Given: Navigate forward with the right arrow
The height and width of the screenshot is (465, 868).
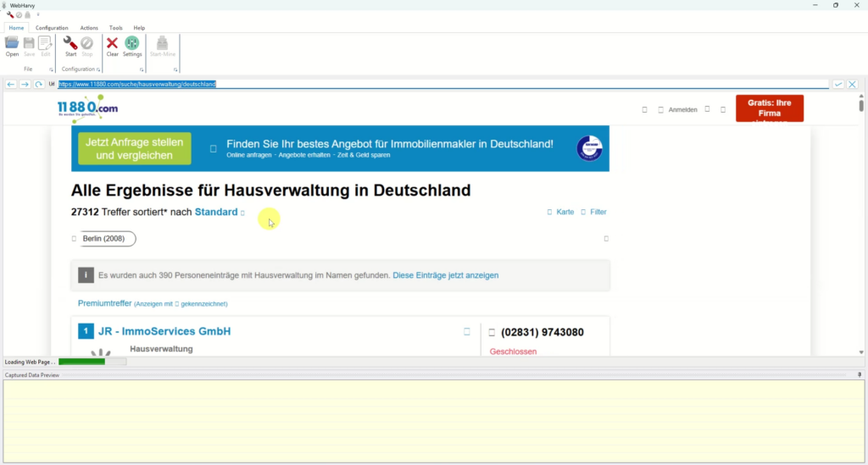Looking at the screenshot, I should [x=25, y=84].
